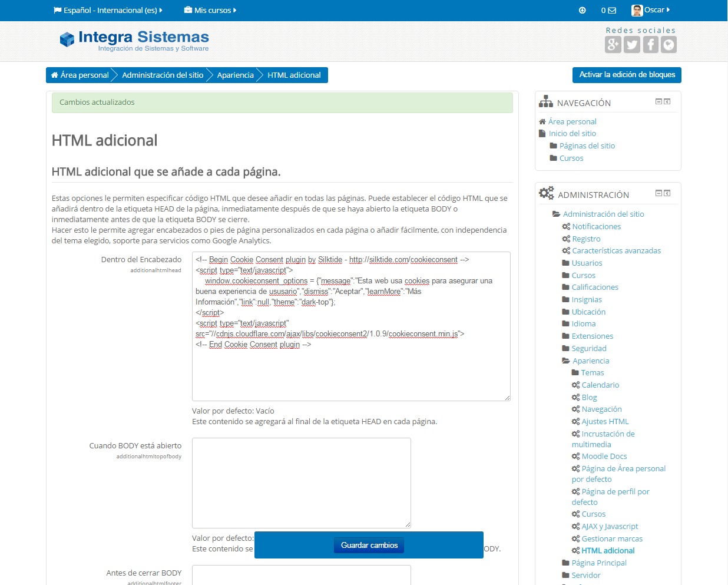Click Activar la edición de bloques button
This screenshot has height=585, width=728.
click(627, 75)
